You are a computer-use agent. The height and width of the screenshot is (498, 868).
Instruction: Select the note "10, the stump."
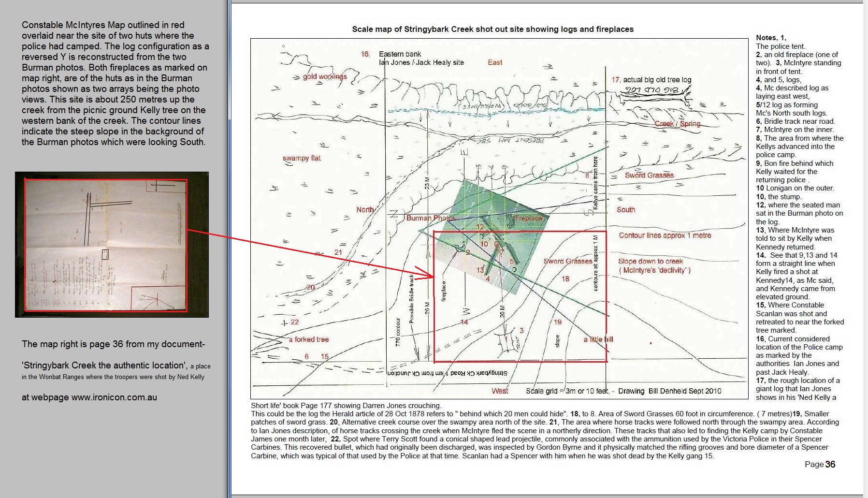pyautogui.click(x=779, y=197)
